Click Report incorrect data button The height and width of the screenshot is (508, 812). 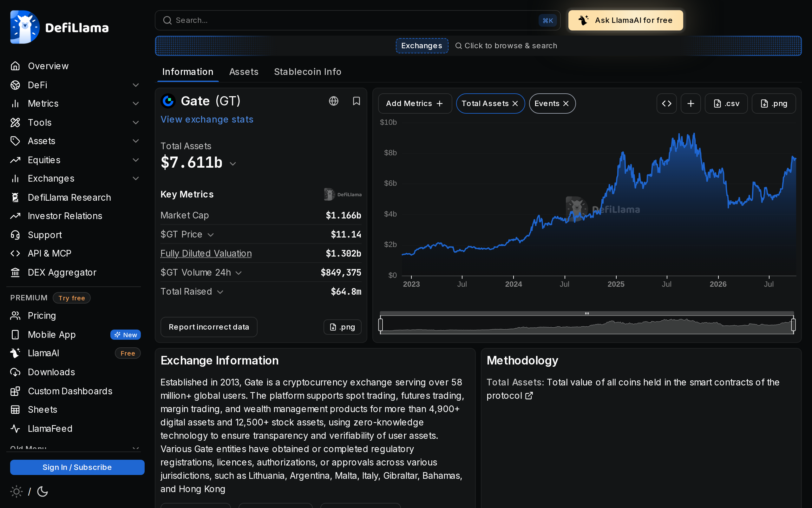click(x=209, y=327)
